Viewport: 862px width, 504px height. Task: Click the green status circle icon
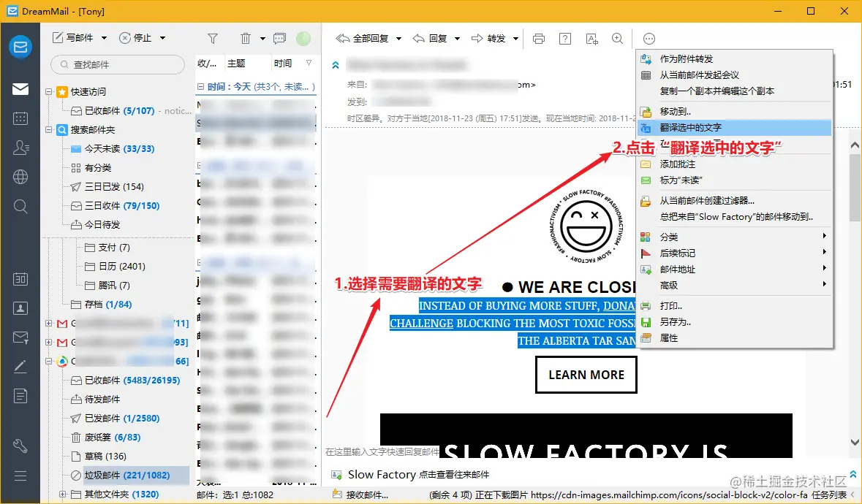[303, 39]
